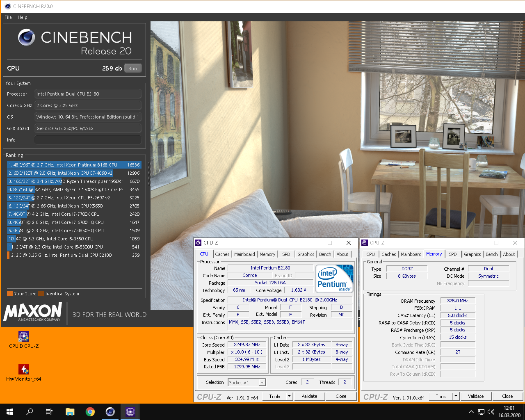Click the Intel Pentium inside logo
This screenshot has width=525, height=420.
pos(335,278)
